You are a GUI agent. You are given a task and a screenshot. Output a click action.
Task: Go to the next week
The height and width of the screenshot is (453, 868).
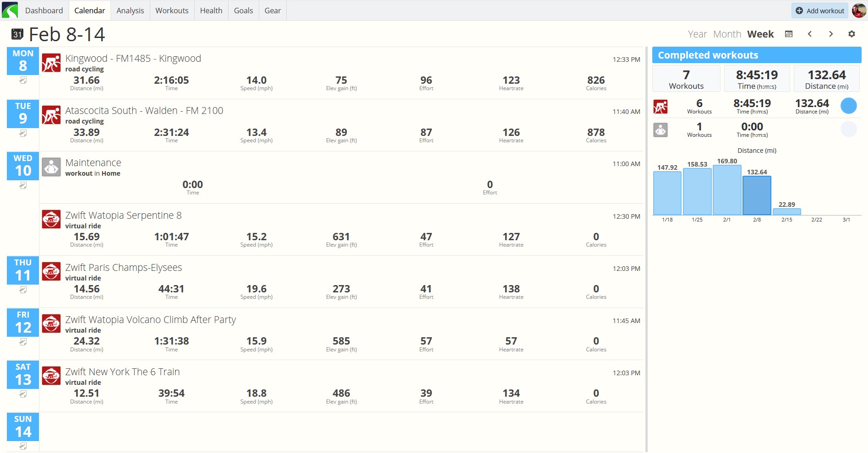(x=831, y=34)
